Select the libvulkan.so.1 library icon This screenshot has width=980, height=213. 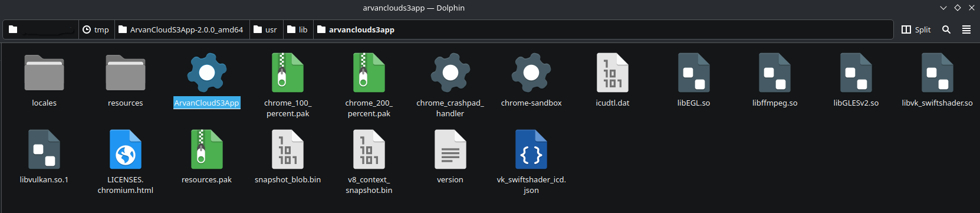click(44, 149)
